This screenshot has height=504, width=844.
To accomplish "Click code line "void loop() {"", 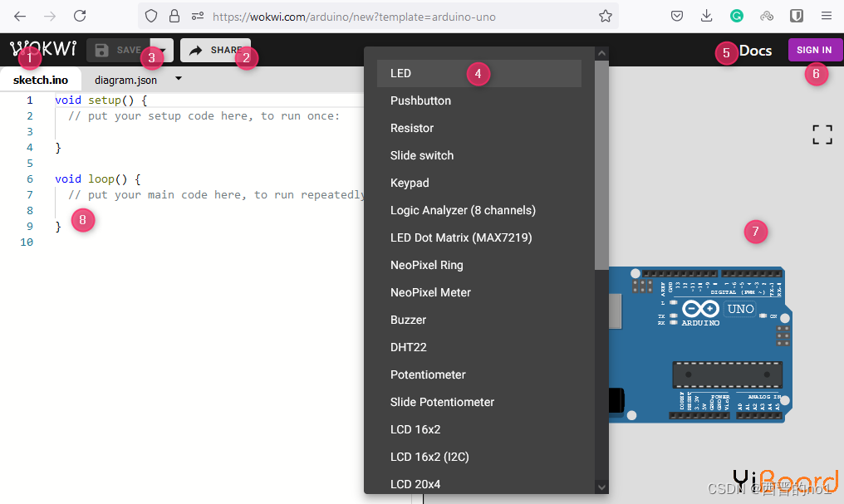I will coord(98,179).
